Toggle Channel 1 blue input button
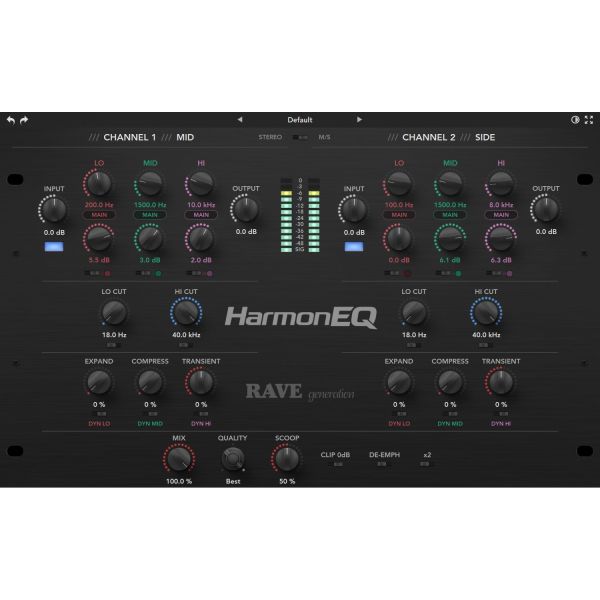The height and width of the screenshot is (600, 600). coord(54,247)
